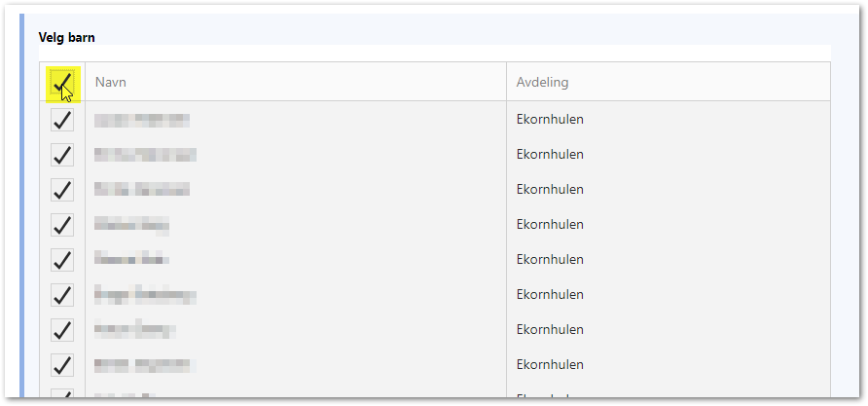Select the sixth row's Ekornhulen cell
This screenshot has height=406, width=868.
click(550, 294)
